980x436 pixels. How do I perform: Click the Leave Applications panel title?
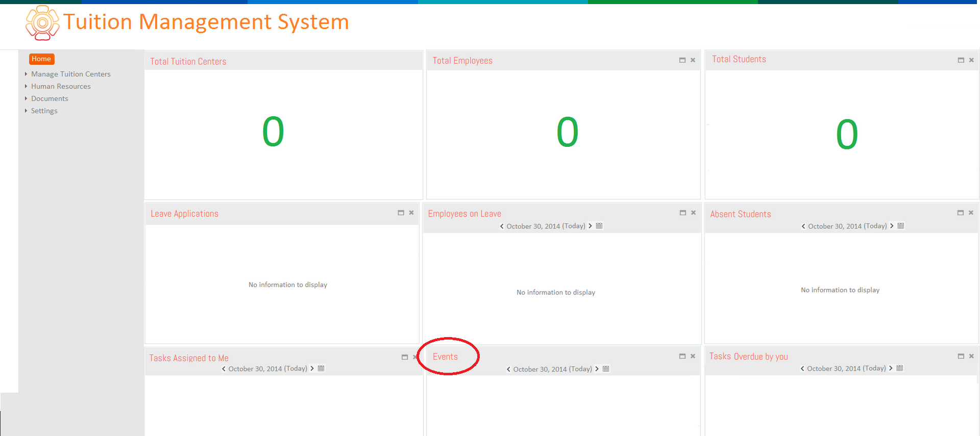click(184, 214)
